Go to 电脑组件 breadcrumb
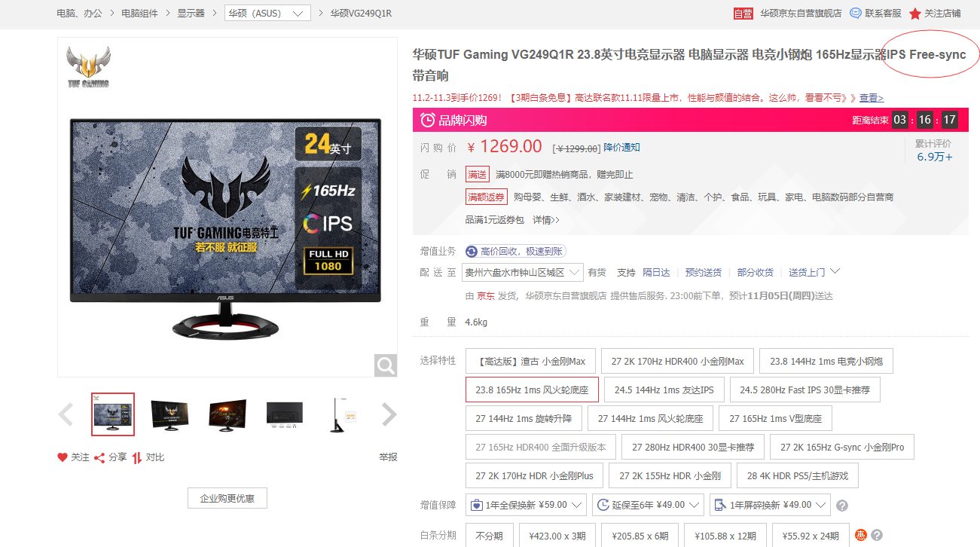 click(x=139, y=14)
